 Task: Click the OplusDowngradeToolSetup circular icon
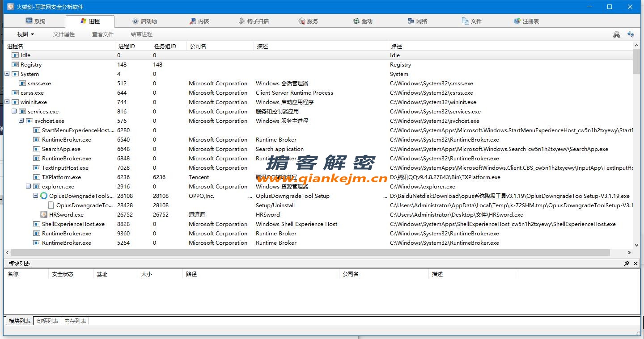click(x=44, y=196)
